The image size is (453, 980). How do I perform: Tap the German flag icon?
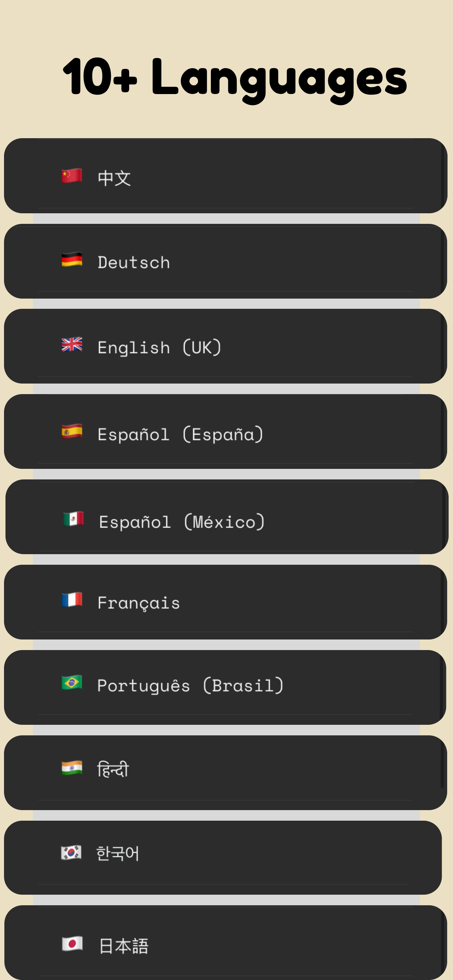click(72, 260)
